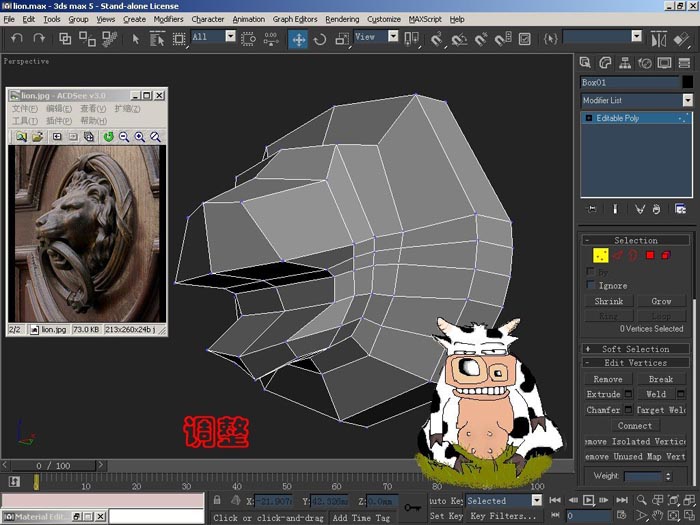Click the Undo arrow icon
The width and height of the screenshot is (700, 525).
[17, 38]
